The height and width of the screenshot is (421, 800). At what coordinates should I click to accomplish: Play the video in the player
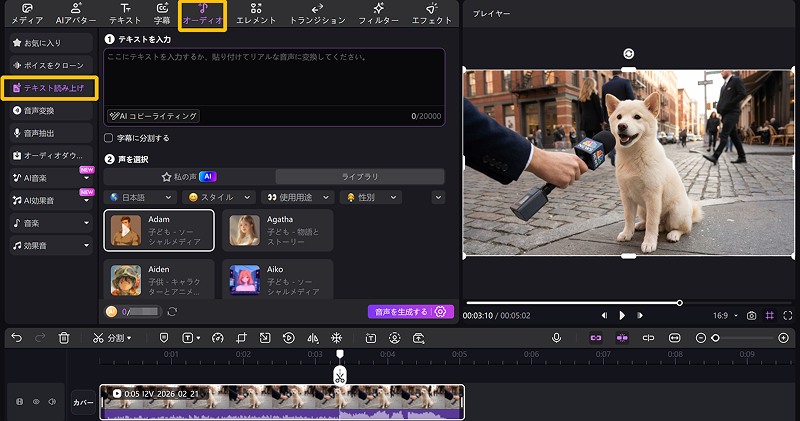(622, 315)
